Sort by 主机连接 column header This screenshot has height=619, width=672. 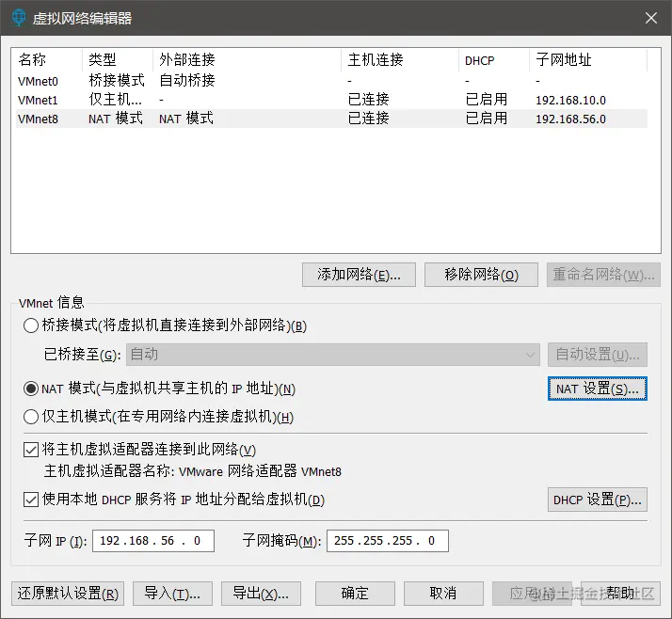400,59
